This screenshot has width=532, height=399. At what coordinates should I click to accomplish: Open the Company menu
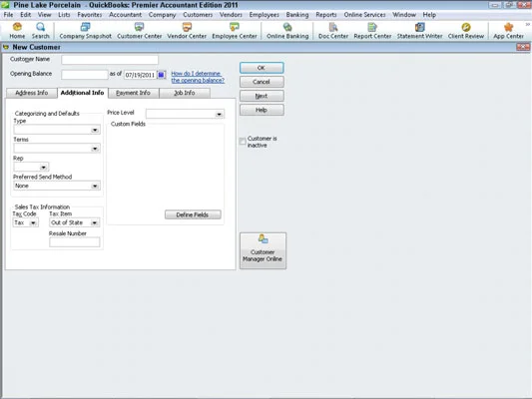pyautogui.click(x=162, y=15)
